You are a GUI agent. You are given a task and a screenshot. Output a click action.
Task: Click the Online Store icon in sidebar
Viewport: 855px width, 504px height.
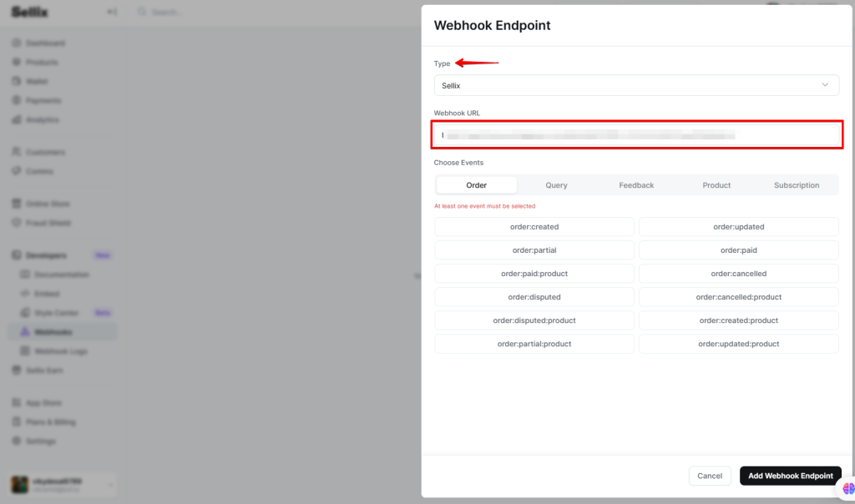point(17,204)
